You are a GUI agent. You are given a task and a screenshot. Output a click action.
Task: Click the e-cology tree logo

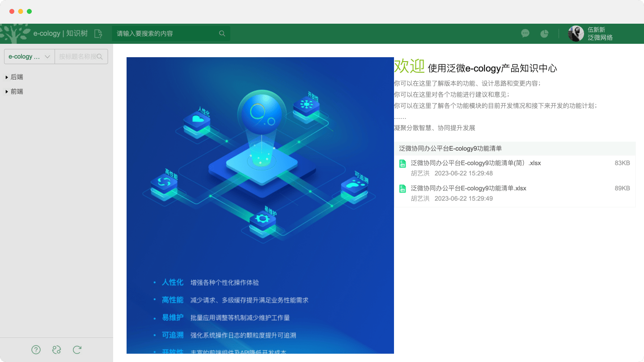[16, 34]
